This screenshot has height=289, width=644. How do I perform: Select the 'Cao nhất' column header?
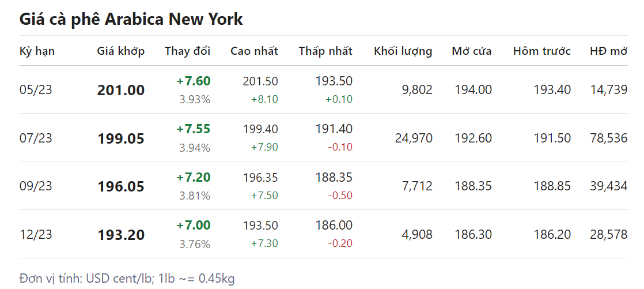[254, 51]
